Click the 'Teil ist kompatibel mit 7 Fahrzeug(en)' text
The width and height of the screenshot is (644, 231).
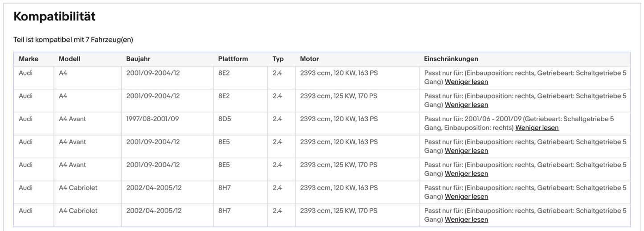click(x=73, y=40)
